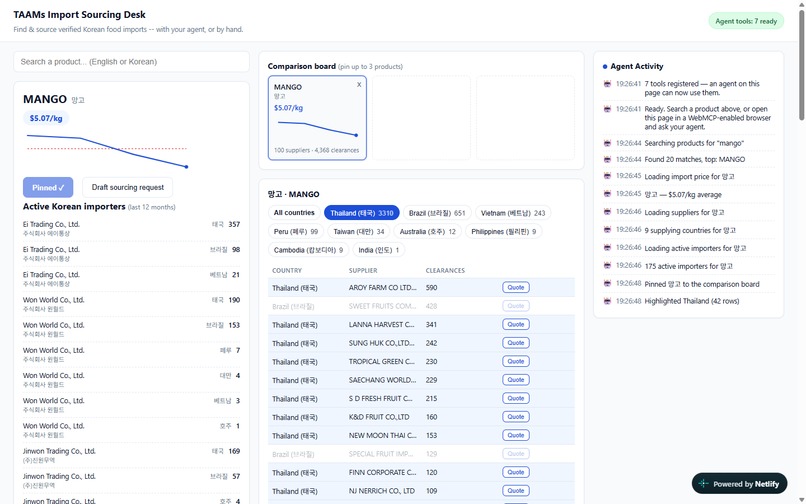Click agent icon beside "175 active importers" entry
The image size is (806, 504).
[607, 266]
